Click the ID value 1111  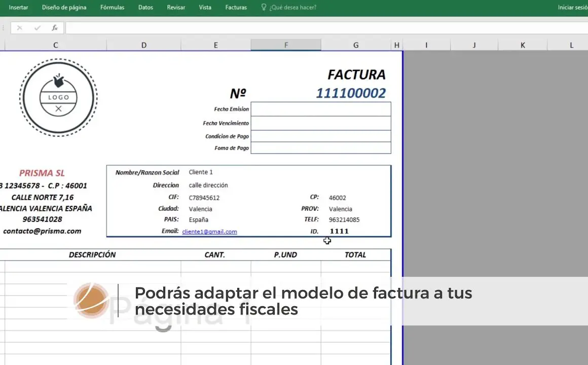339,231
